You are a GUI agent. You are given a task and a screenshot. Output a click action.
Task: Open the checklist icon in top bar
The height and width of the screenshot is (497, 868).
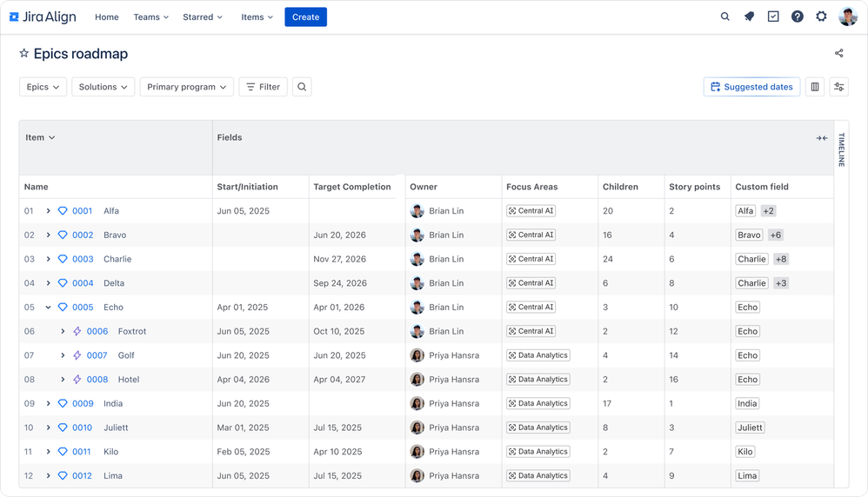pos(773,17)
